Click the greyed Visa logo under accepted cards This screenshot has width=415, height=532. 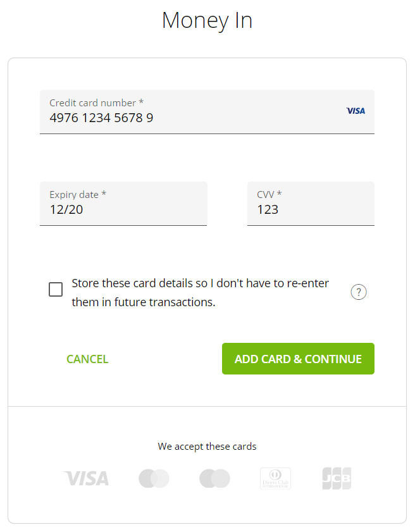point(86,478)
